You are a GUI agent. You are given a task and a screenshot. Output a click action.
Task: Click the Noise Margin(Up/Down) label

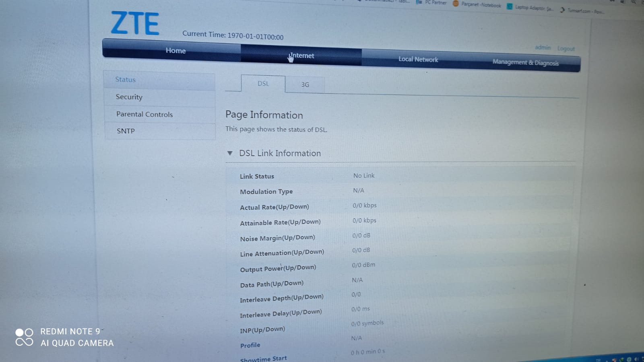coord(277,238)
